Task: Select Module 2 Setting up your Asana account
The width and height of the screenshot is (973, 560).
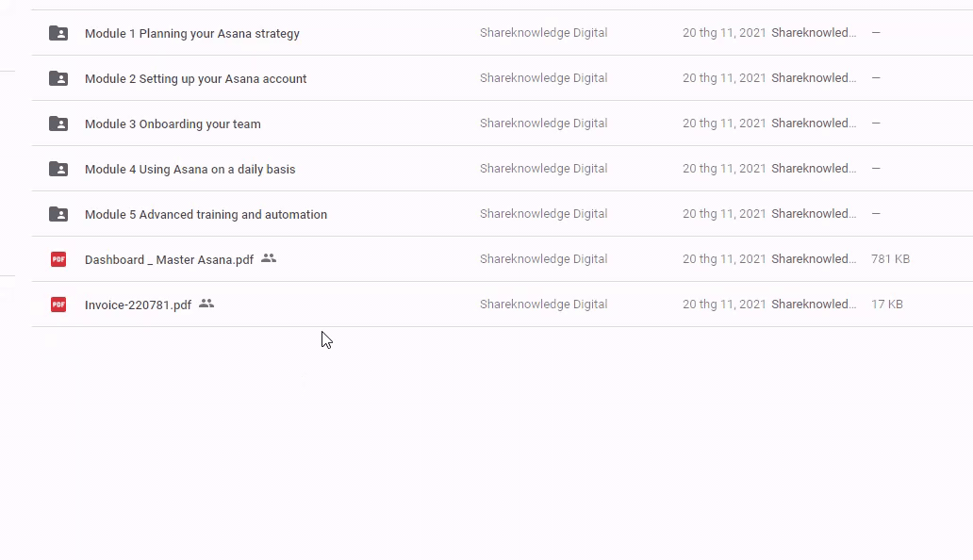Action: coord(195,79)
